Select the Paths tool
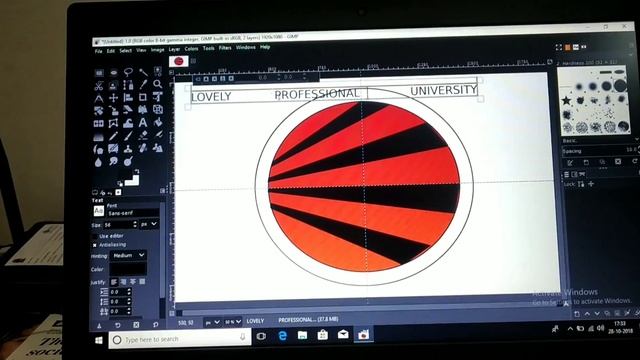 (x=128, y=85)
